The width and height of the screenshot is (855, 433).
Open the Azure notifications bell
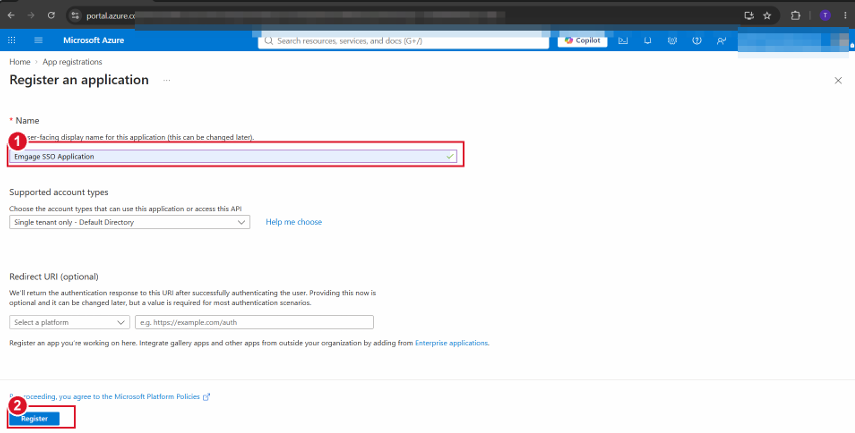(647, 40)
